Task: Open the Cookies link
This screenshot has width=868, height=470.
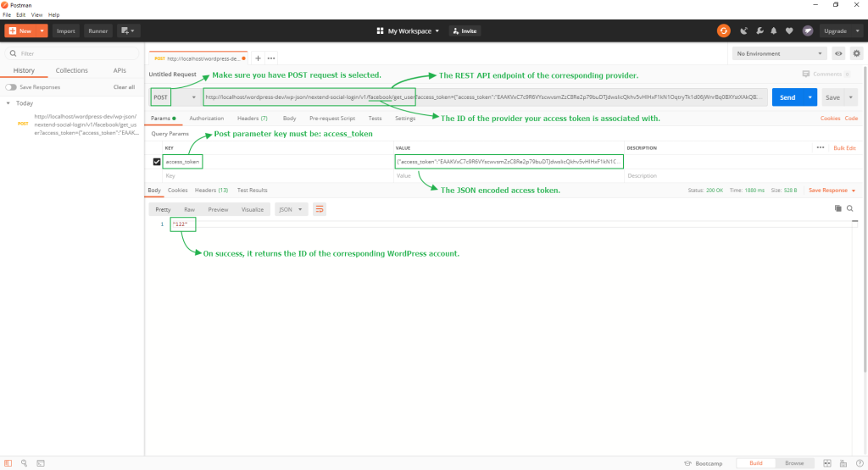Action: click(830, 119)
